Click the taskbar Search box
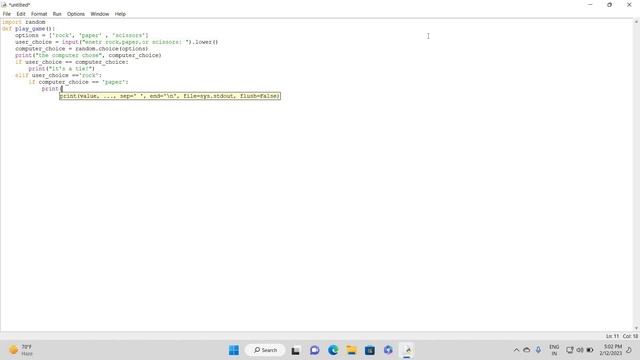Image resolution: width=640 pixels, height=360 pixels. tap(265, 350)
